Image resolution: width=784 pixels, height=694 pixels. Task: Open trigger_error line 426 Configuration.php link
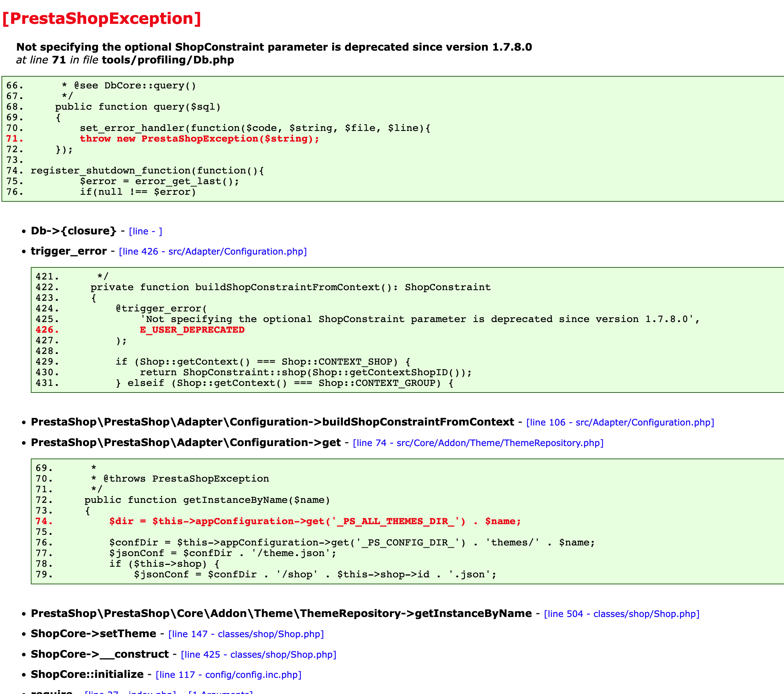213,252
